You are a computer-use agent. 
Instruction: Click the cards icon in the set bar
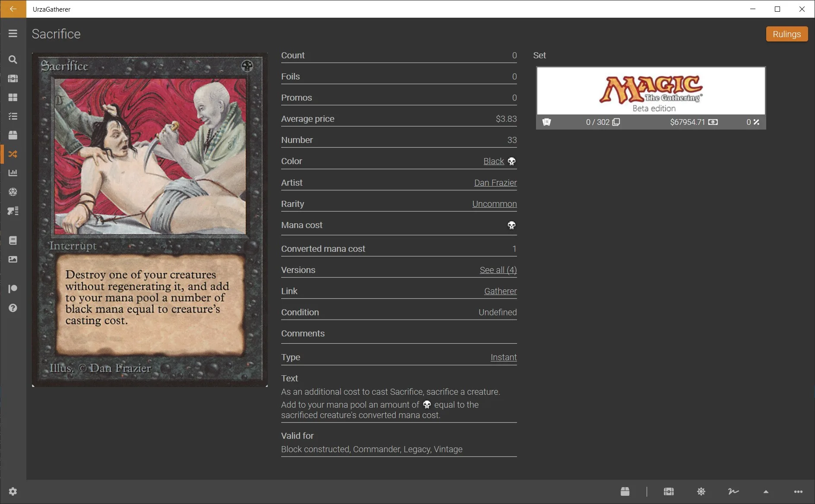point(547,122)
